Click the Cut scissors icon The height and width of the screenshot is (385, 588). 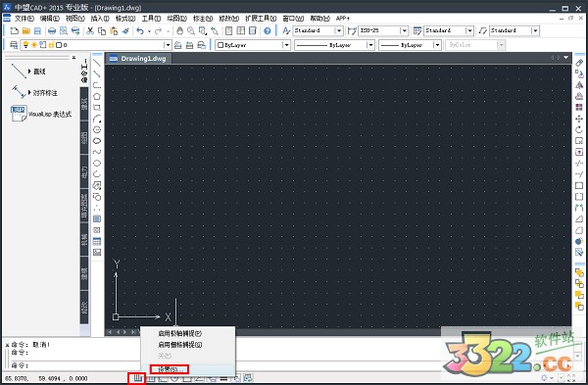[x=90, y=30]
